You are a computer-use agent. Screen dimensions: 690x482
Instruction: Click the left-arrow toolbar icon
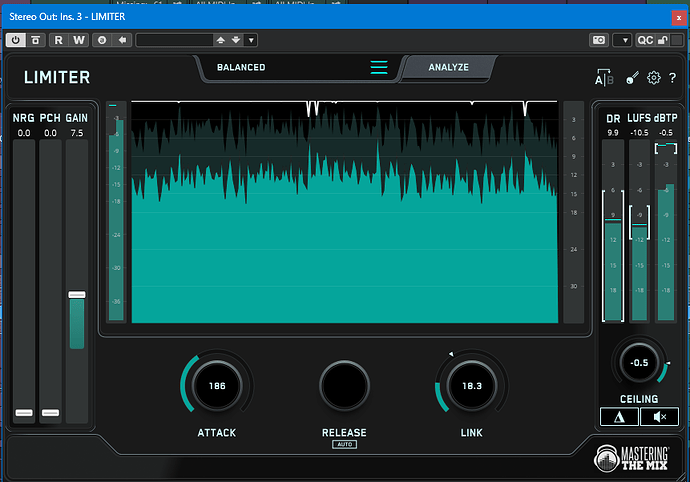pos(122,40)
